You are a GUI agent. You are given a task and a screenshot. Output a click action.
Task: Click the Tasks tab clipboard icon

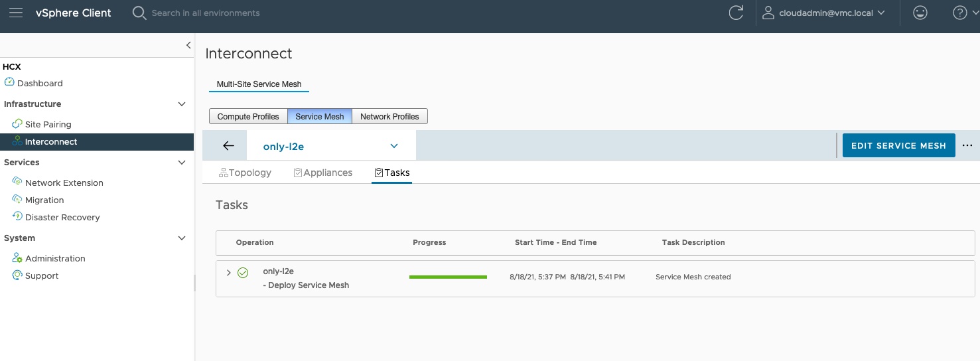(379, 173)
